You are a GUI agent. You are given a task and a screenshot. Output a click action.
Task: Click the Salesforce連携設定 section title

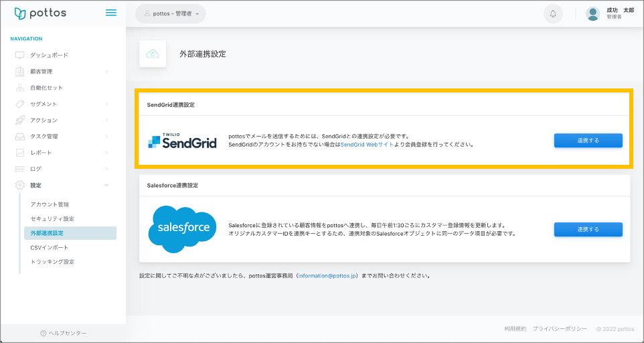tap(173, 186)
